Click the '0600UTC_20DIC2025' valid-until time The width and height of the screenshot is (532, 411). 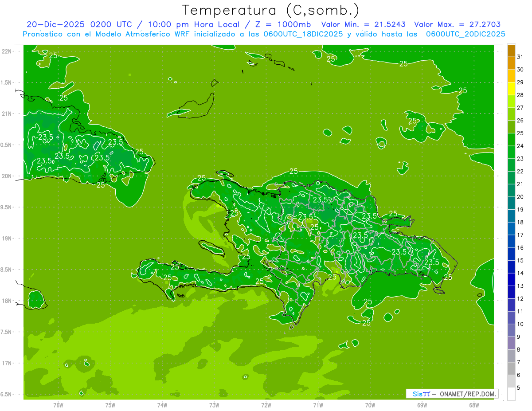pos(465,34)
